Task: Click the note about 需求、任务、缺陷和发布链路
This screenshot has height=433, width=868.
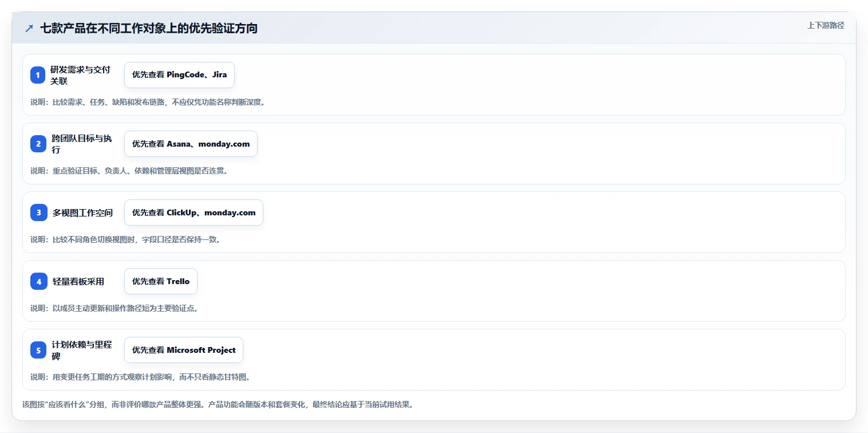Action: (148, 102)
